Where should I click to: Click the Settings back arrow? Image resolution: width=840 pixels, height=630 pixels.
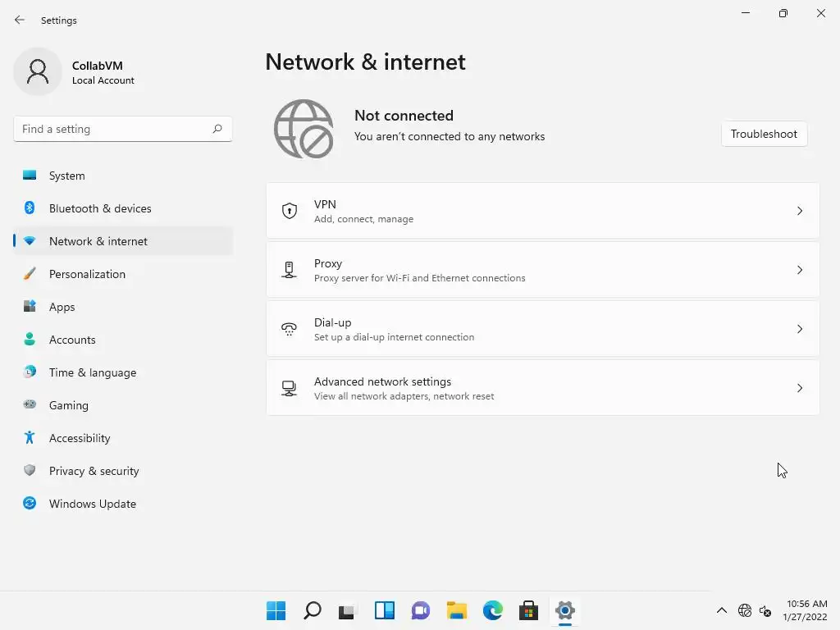pyautogui.click(x=20, y=21)
